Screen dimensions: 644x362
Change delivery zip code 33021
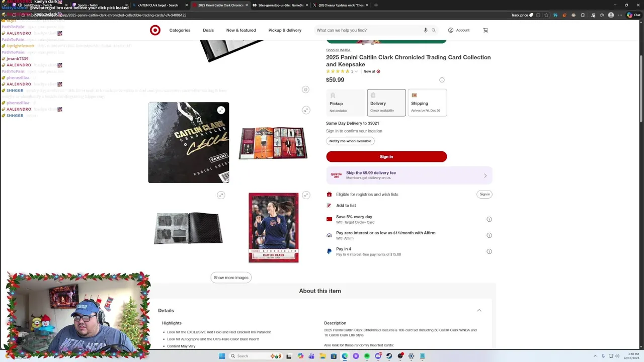coord(373,123)
